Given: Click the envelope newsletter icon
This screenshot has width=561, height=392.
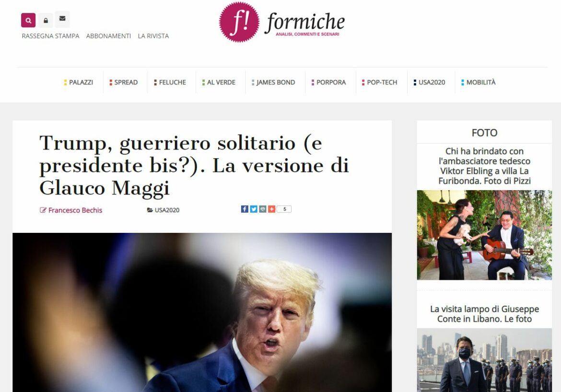Looking at the screenshot, I should 62,19.
